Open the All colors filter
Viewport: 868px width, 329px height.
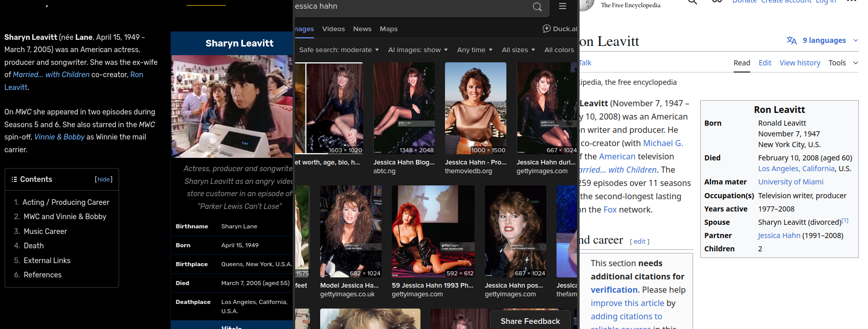(560, 50)
